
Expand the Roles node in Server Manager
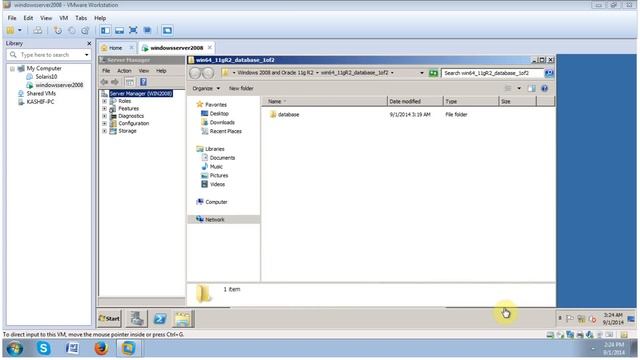click(x=104, y=101)
